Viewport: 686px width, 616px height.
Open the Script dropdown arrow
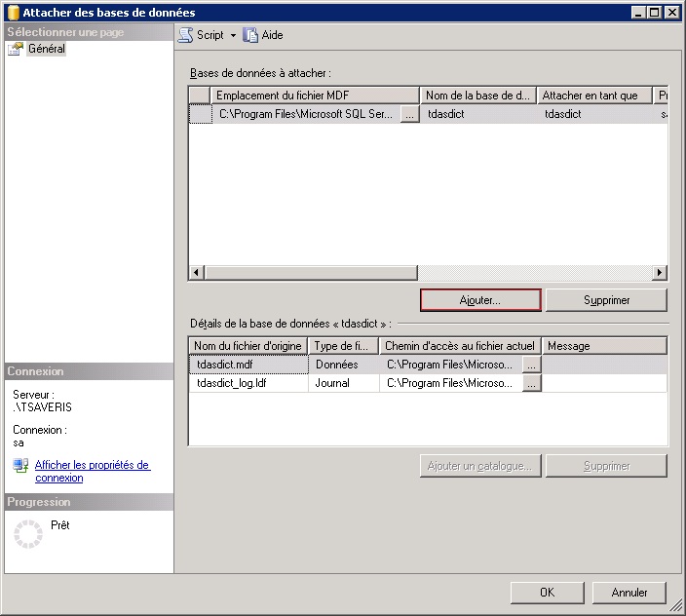[233, 35]
